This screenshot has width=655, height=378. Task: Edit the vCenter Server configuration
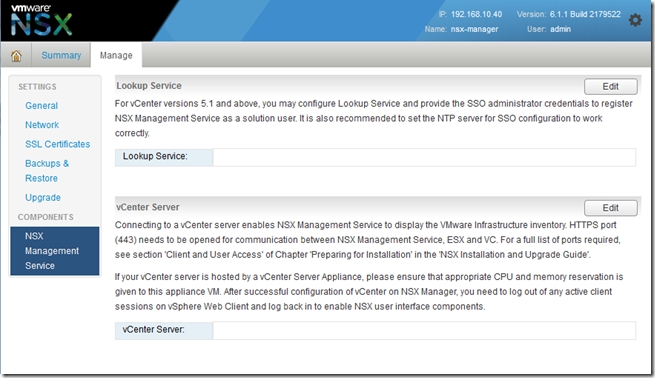610,208
